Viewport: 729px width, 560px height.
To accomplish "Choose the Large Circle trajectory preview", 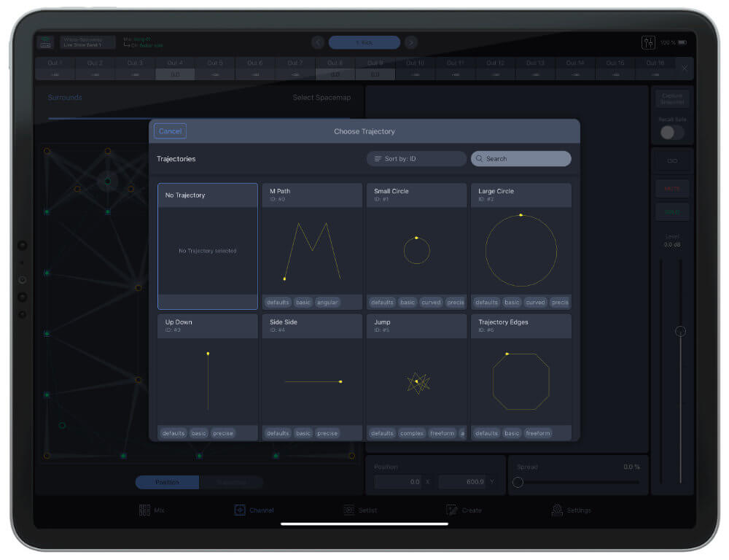I will 521,251.
